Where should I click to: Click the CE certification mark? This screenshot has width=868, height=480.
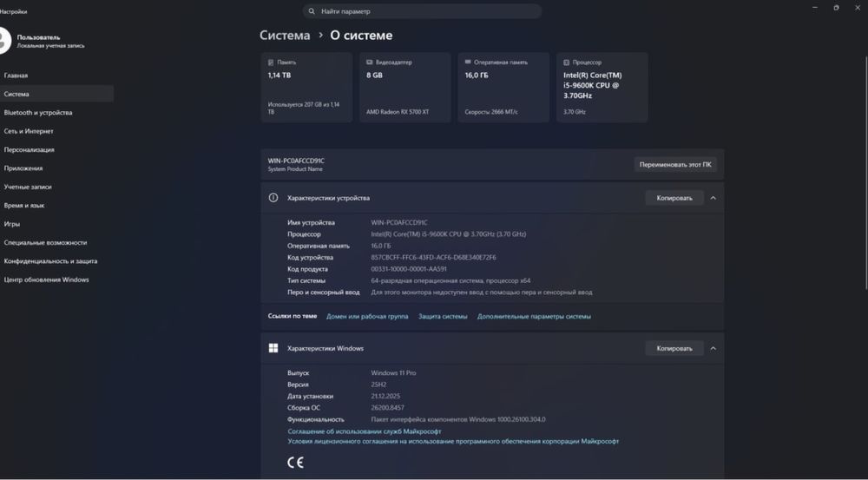296,463
